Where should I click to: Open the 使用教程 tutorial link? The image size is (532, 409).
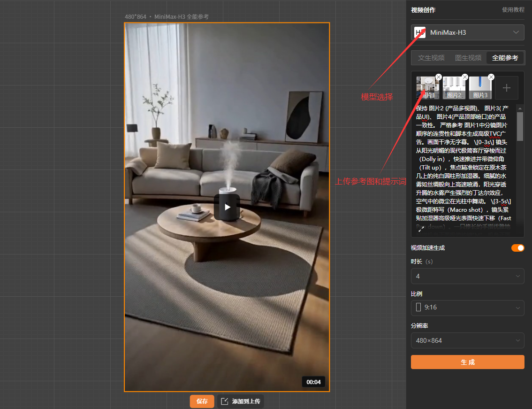coord(513,10)
